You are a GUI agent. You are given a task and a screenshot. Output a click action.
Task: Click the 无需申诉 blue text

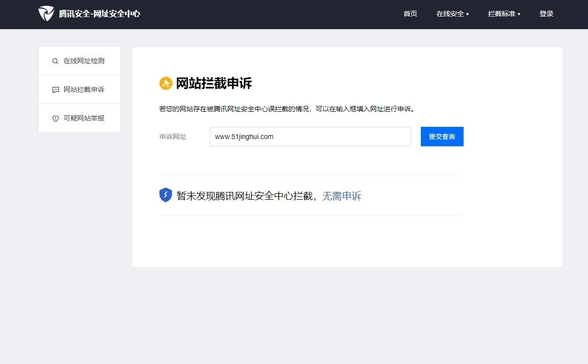point(342,196)
